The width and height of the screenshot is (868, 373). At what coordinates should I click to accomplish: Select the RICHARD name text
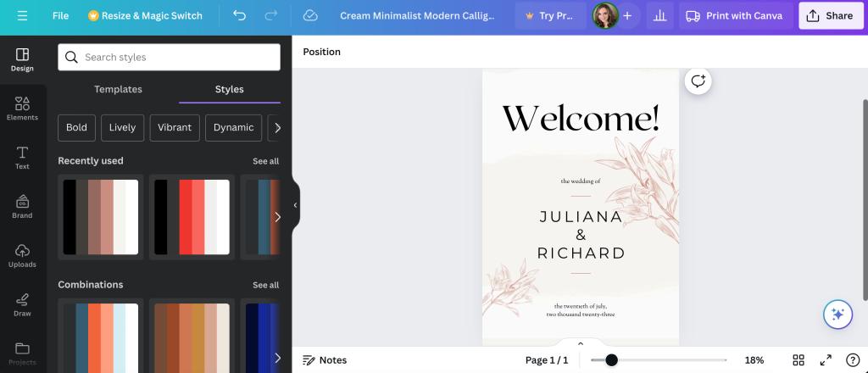tap(581, 253)
